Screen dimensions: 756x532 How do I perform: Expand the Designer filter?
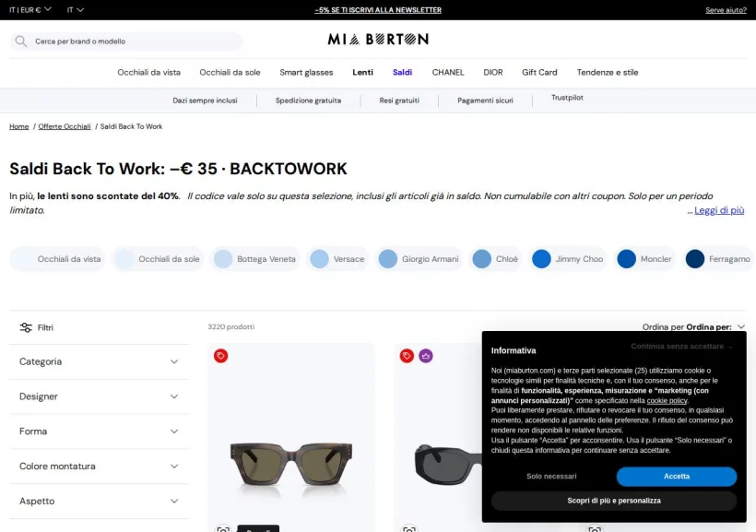[x=99, y=396]
